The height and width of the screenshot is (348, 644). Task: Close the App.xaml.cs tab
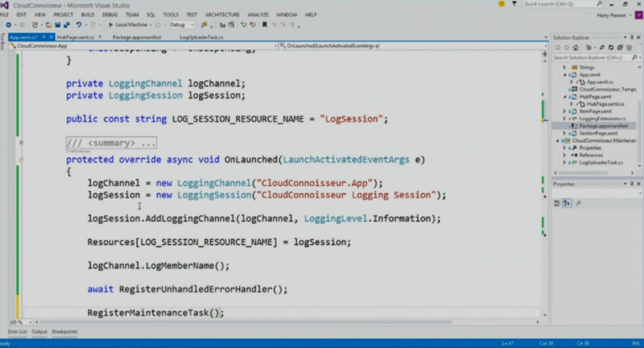(x=51, y=37)
